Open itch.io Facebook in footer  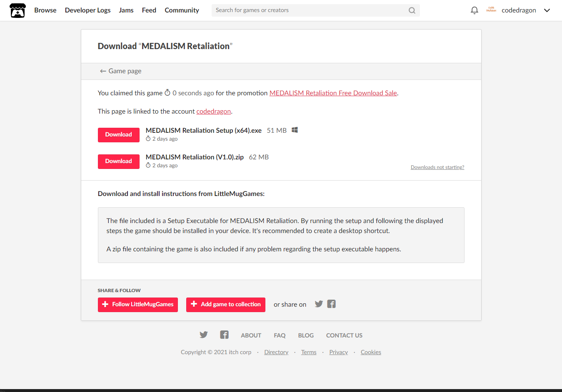tap(224, 335)
